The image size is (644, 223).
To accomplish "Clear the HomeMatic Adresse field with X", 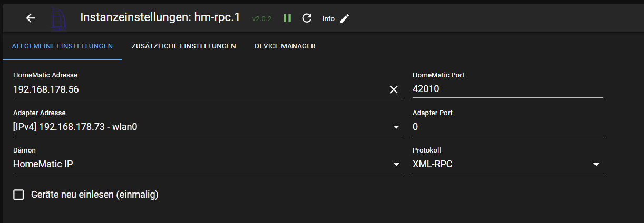I will tap(394, 90).
